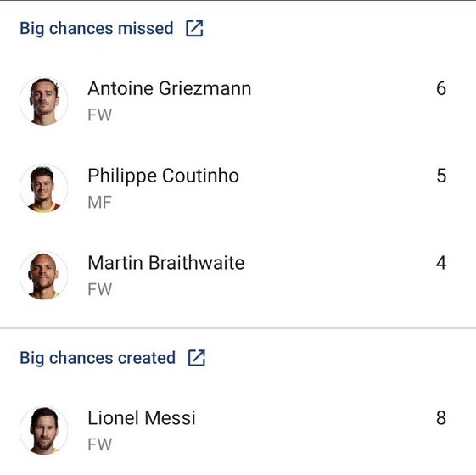This screenshot has height=475, width=476.
Task: Click Griezmann's missed chances value 6
Action: 441,88
